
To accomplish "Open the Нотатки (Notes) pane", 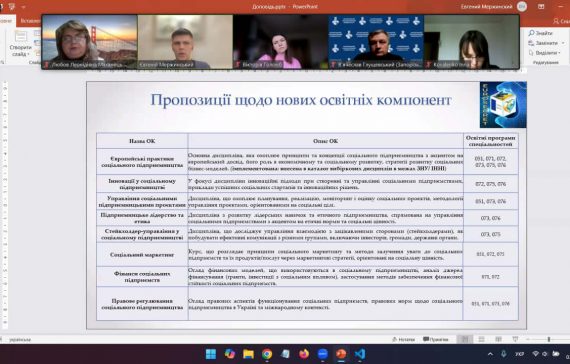I will (404, 339).
